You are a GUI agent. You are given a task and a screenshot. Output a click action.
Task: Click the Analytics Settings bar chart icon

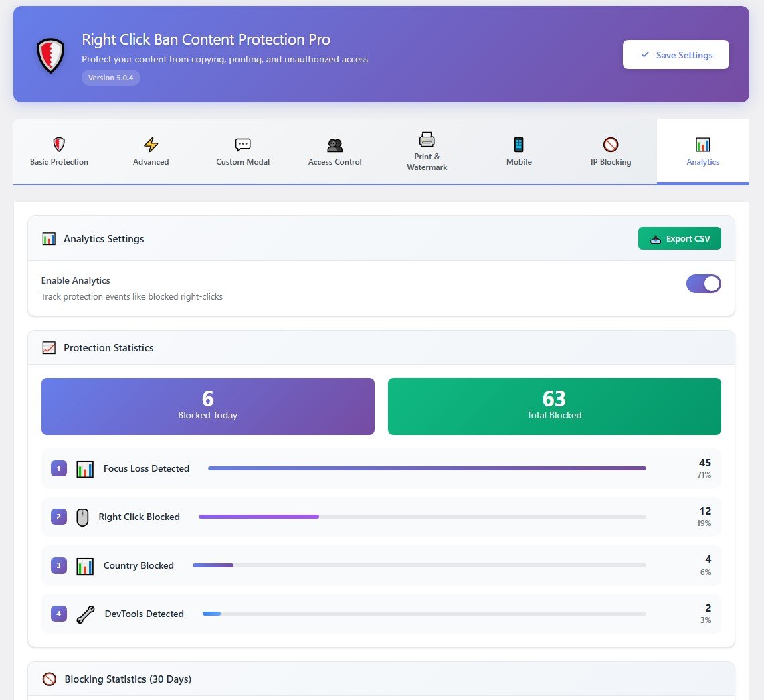click(x=49, y=238)
